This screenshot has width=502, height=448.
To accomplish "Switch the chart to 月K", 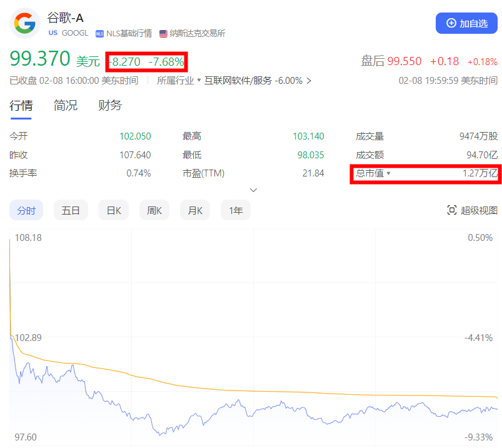I will (194, 210).
